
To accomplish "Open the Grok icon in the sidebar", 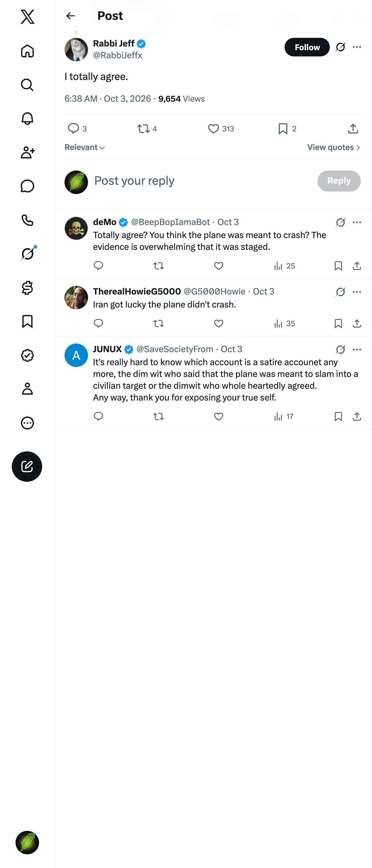I will click(27, 254).
